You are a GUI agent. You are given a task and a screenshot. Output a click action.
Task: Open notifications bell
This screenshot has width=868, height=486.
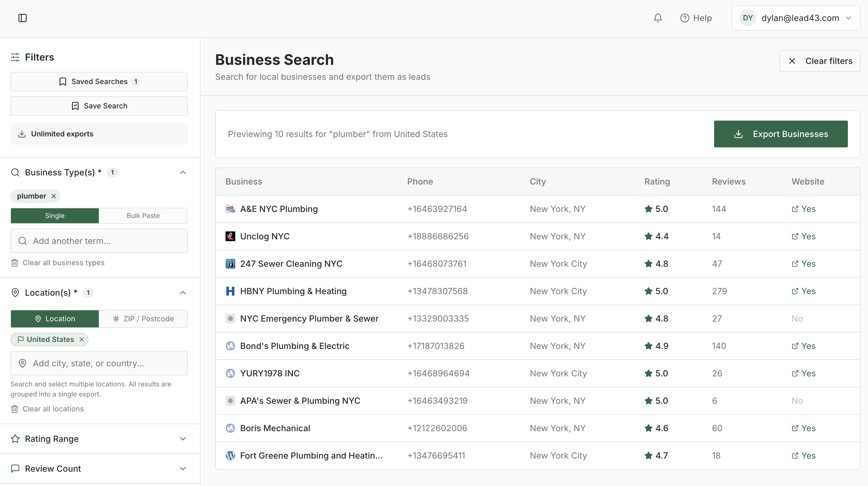[x=658, y=18]
